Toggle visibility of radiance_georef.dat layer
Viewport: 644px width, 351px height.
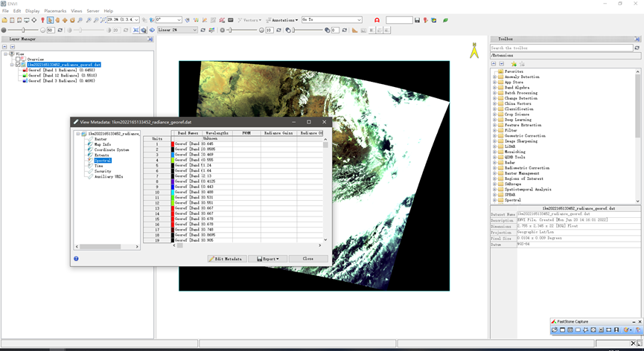tap(18, 65)
